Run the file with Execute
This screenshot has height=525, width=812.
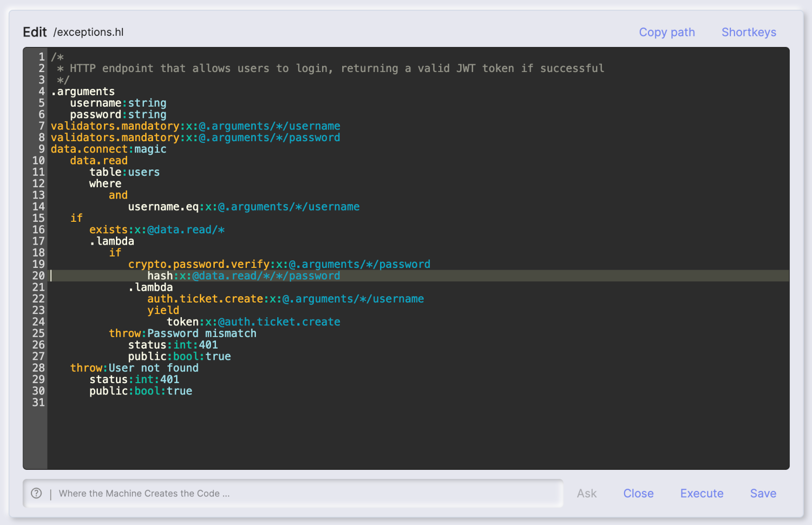tap(702, 494)
